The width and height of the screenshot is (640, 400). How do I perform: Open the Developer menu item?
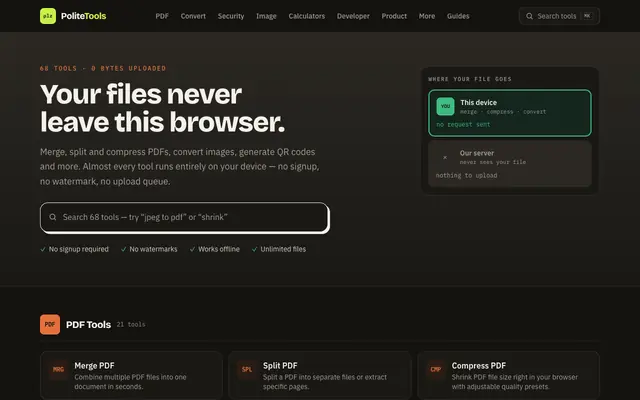[x=353, y=16]
